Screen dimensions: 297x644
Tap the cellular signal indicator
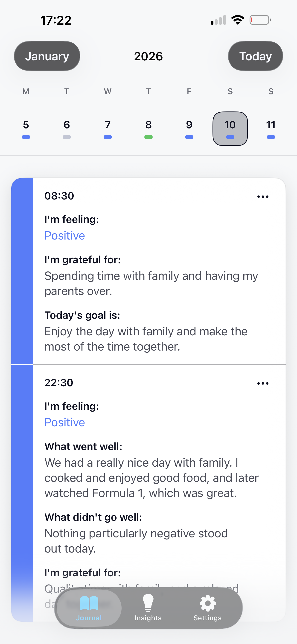point(218,20)
